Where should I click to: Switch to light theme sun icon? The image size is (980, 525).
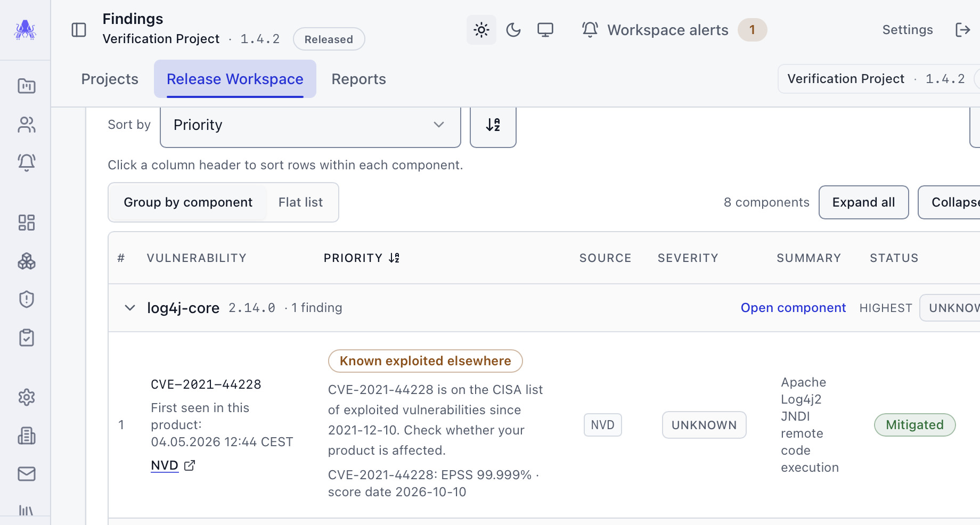[x=481, y=30]
